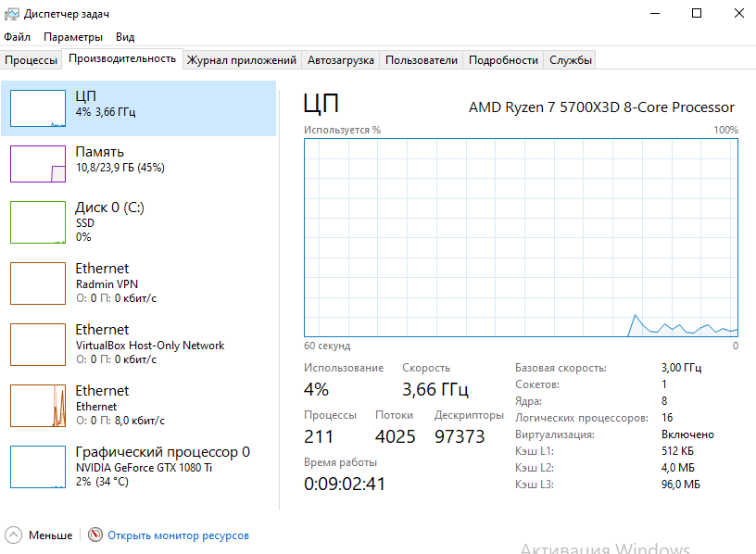Select the Radmin VPN Ethernet graph thumbnail

tap(38, 283)
